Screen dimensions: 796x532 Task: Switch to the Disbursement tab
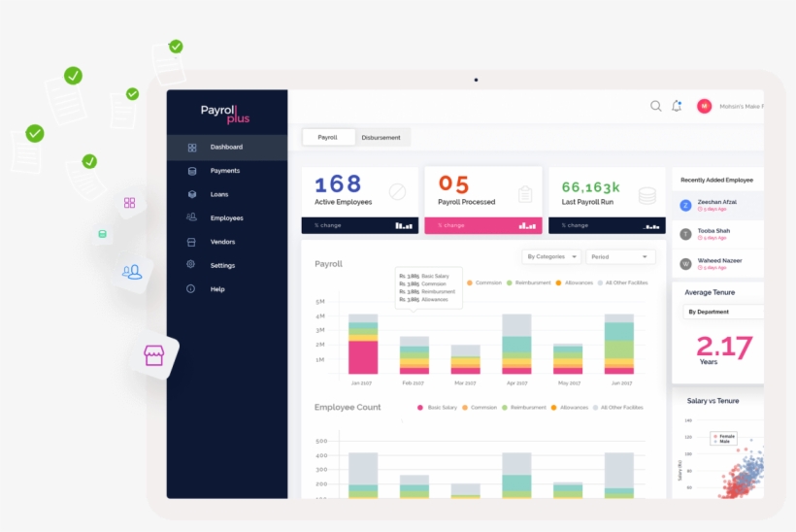point(381,138)
